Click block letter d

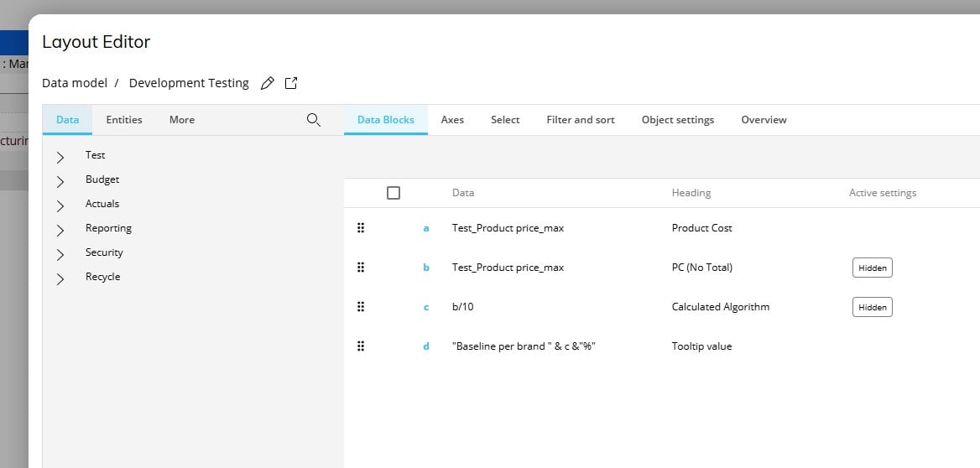(426, 346)
